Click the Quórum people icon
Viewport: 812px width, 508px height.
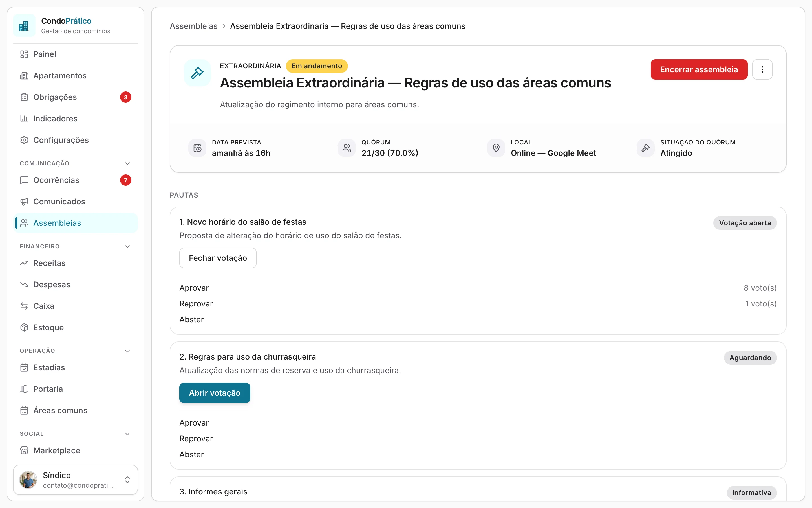(x=347, y=148)
